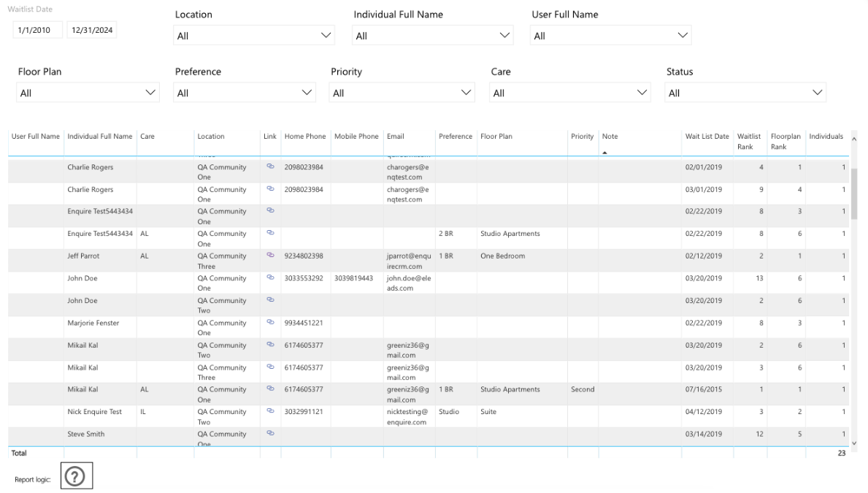Open link icon in Steve Smith row
Viewport: 868px width, 493px height.
tap(270, 433)
